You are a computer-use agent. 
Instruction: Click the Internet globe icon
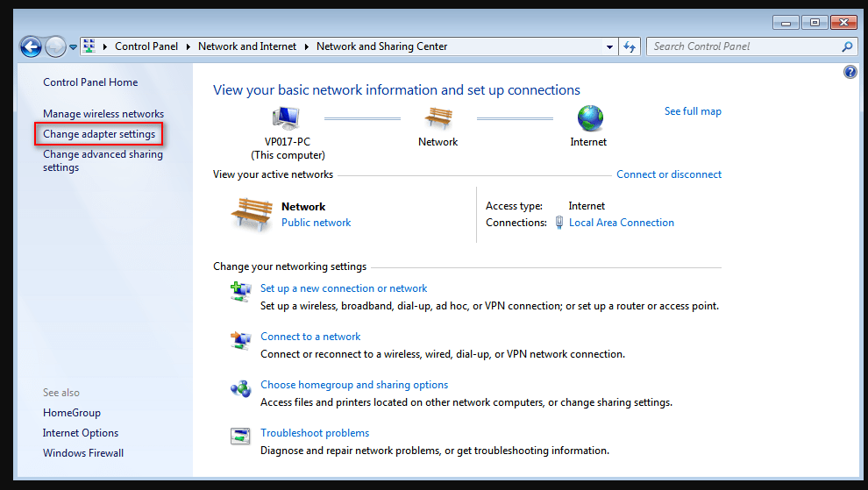coord(590,118)
